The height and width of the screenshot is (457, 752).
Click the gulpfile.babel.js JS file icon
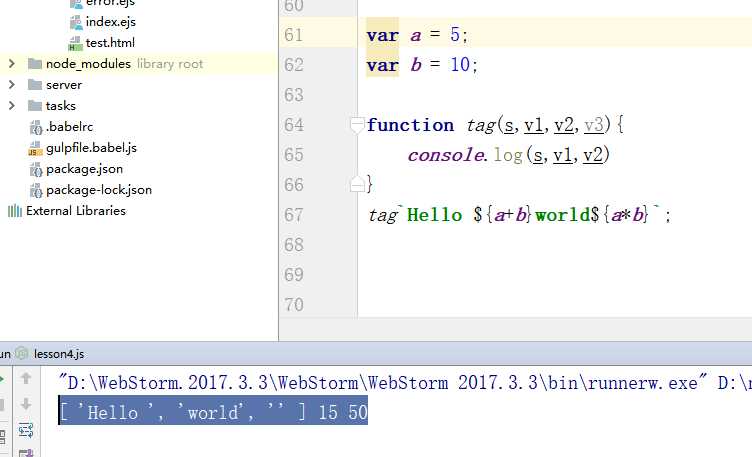(x=35, y=148)
